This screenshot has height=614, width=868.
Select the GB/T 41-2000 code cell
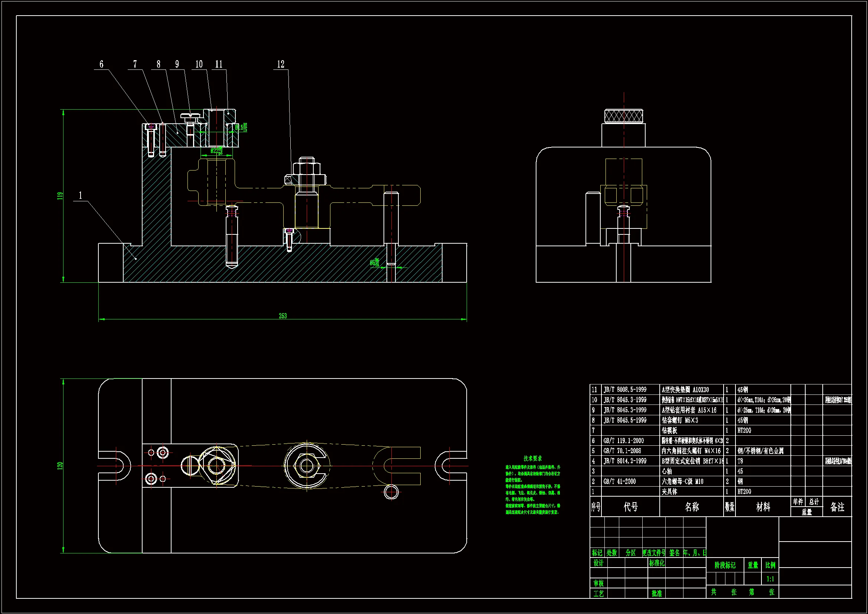point(620,482)
